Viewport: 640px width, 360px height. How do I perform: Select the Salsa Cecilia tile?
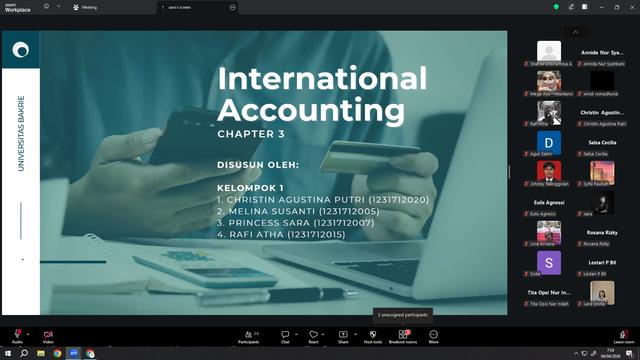click(x=602, y=144)
